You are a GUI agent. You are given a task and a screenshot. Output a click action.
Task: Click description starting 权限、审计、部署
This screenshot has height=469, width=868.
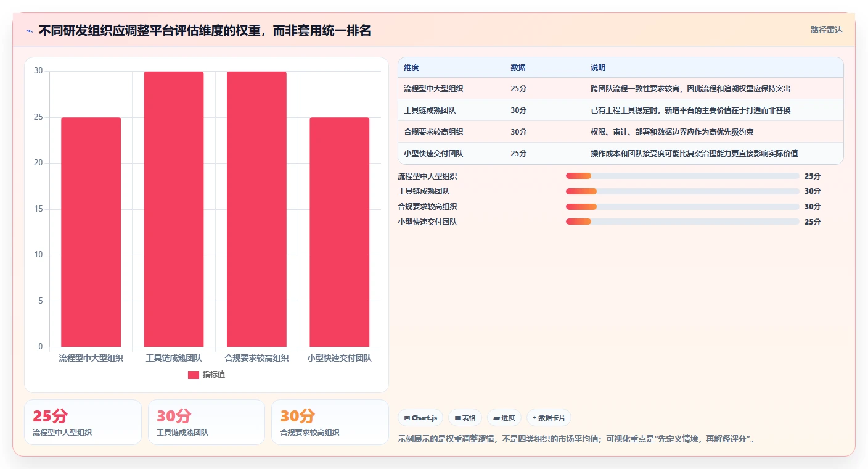point(672,132)
